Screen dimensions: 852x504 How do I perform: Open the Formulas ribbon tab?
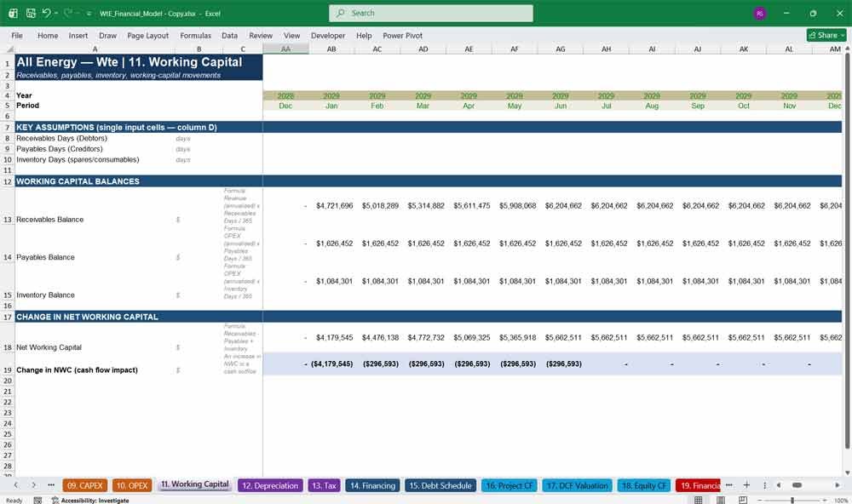click(x=196, y=35)
